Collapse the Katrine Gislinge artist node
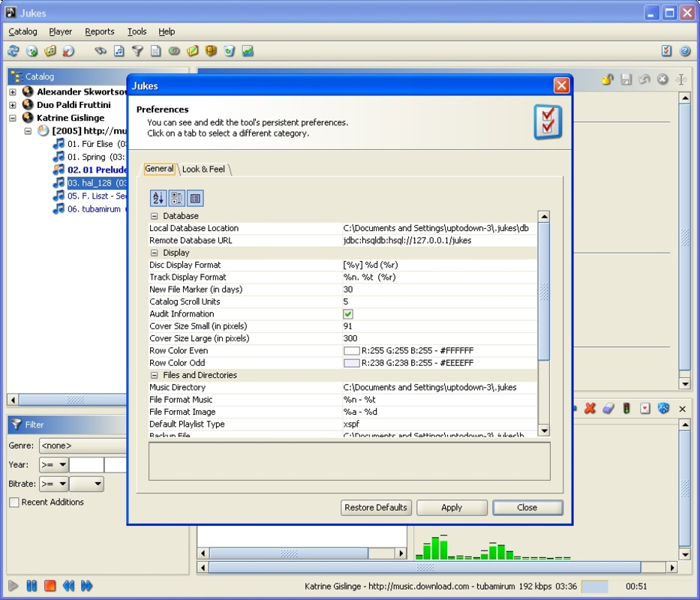 13,118
